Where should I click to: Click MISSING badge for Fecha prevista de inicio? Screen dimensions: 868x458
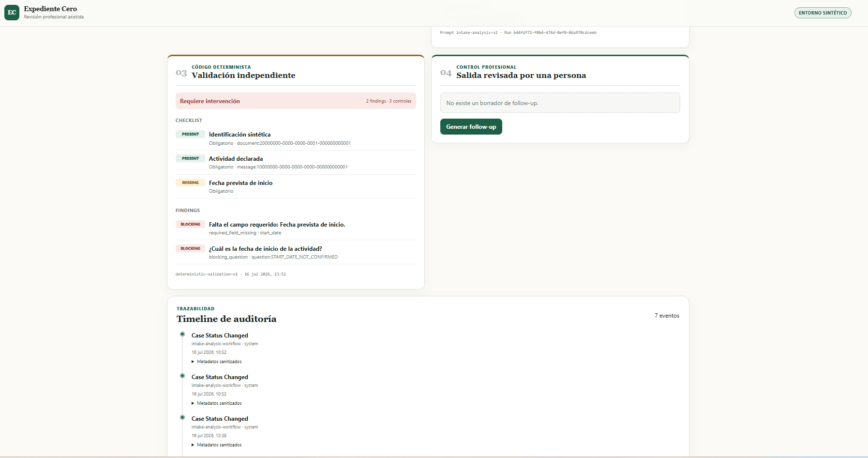pos(190,183)
